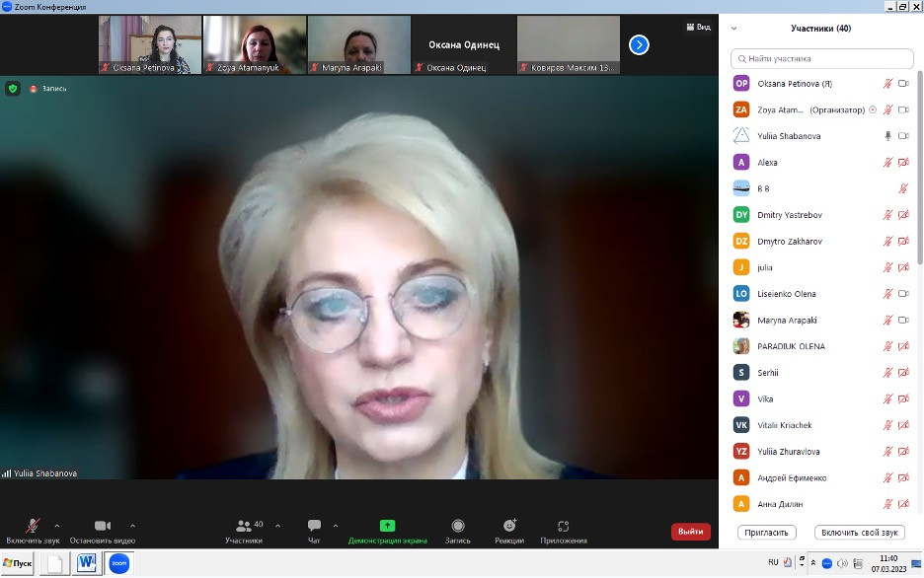
Task: Select Oksana Petinova video thumbnail
Action: click(x=150, y=44)
